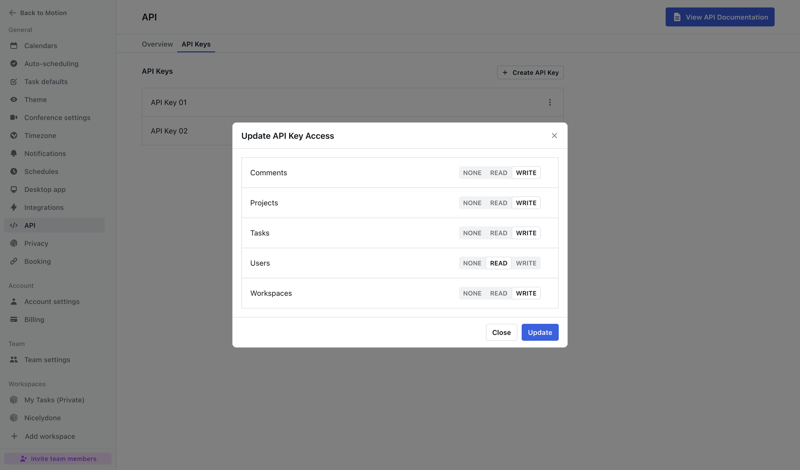Click the Privacy icon in sidebar
The height and width of the screenshot is (470, 800).
coord(14,243)
